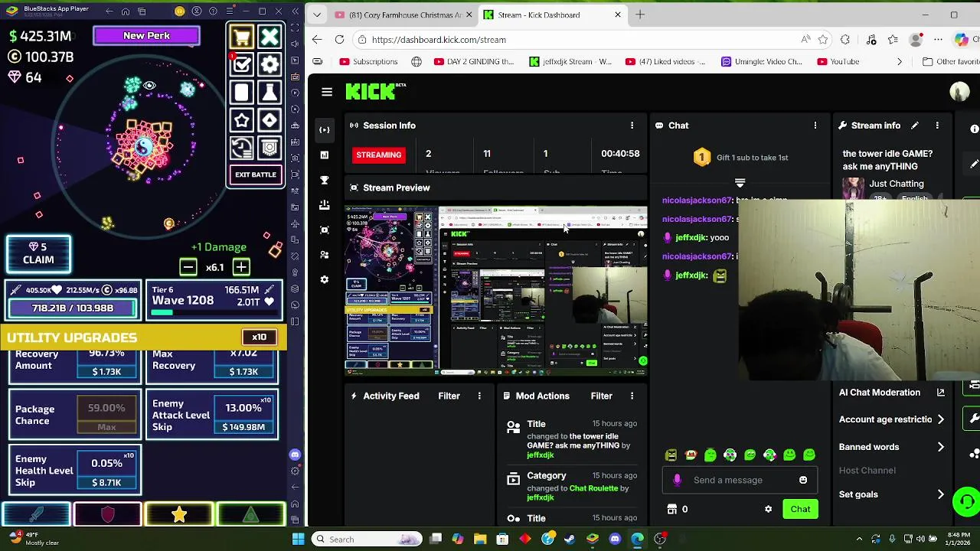Screen dimensions: 980x551
Task: Click the browser address bar URL
Action: (x=439, y=40)
